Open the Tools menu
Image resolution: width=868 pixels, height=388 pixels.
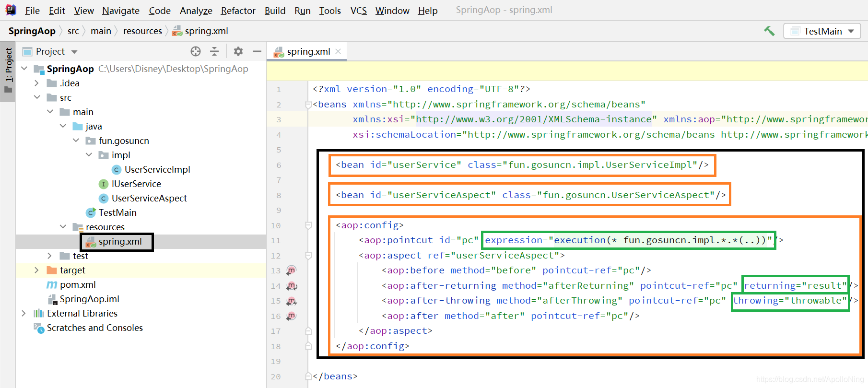(x=330, y=11)
